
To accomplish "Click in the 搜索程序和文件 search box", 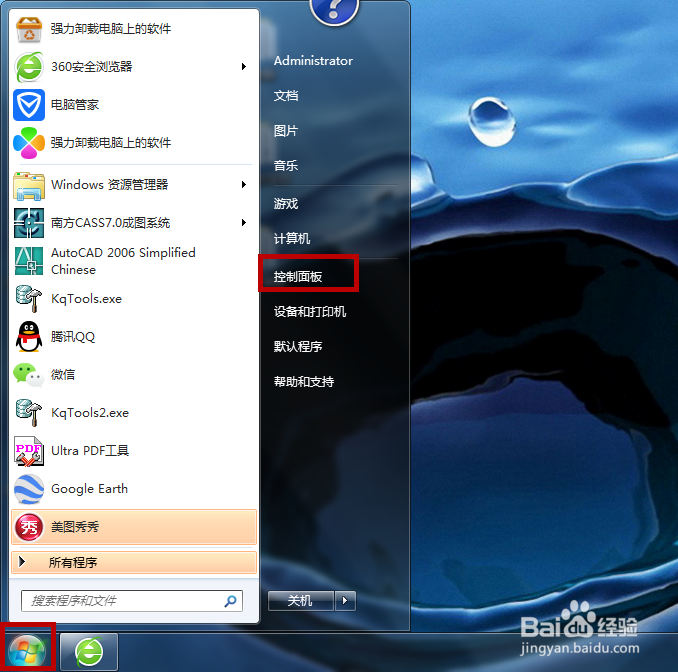I will [x=131, y=601].
